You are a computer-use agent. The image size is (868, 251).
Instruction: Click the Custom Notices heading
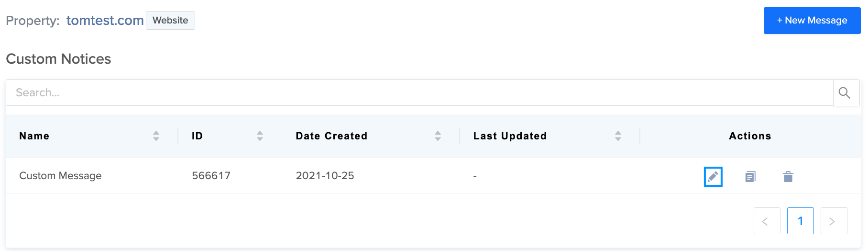[x=58, y=59]
